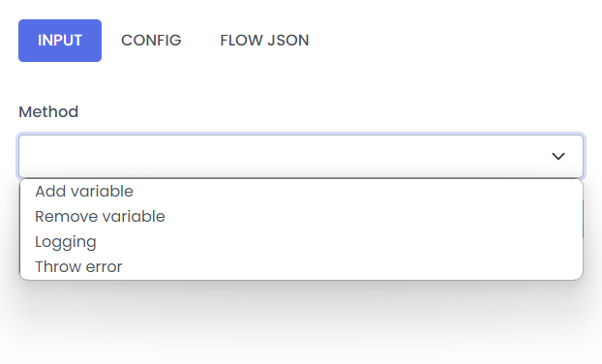Pick the Remove variable option

coord(301,217)
